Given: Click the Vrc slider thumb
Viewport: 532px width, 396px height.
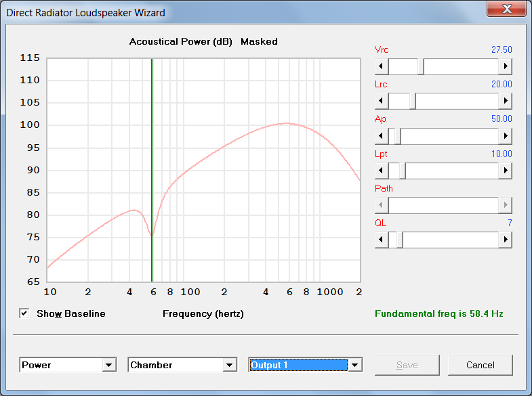Looking at the screenshot, I should click(x=421, y=66).
